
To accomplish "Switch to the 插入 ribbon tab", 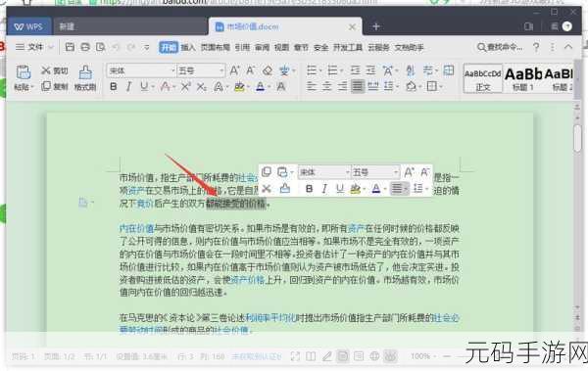I will (x=188, y=47).
